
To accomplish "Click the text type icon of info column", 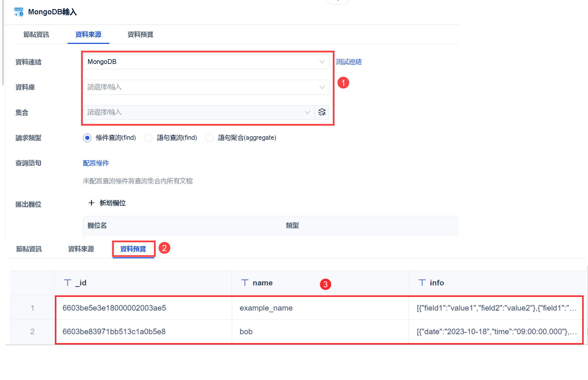I will coord(422,283).
